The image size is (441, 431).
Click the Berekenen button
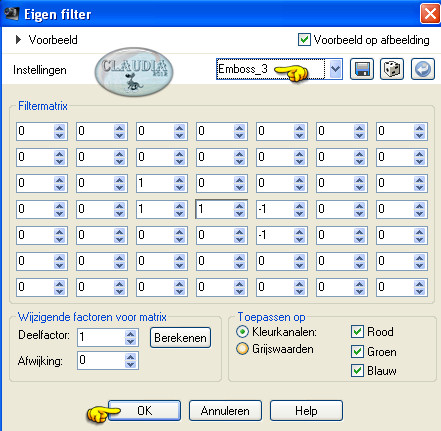(x=180, y=338)
